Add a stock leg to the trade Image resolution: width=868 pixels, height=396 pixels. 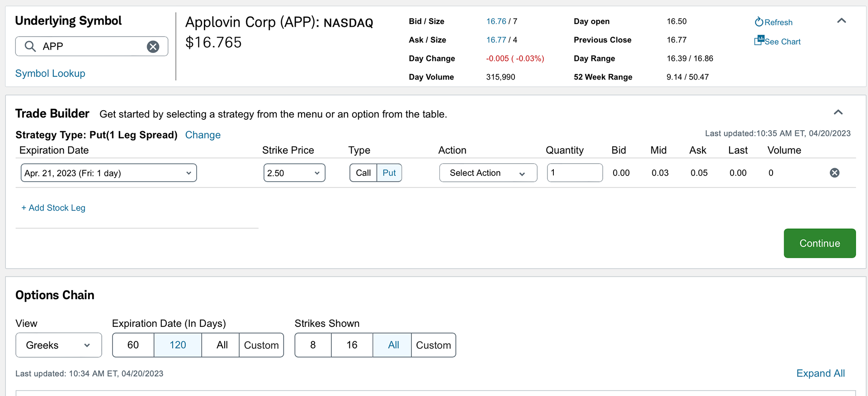tap(53, 208)
